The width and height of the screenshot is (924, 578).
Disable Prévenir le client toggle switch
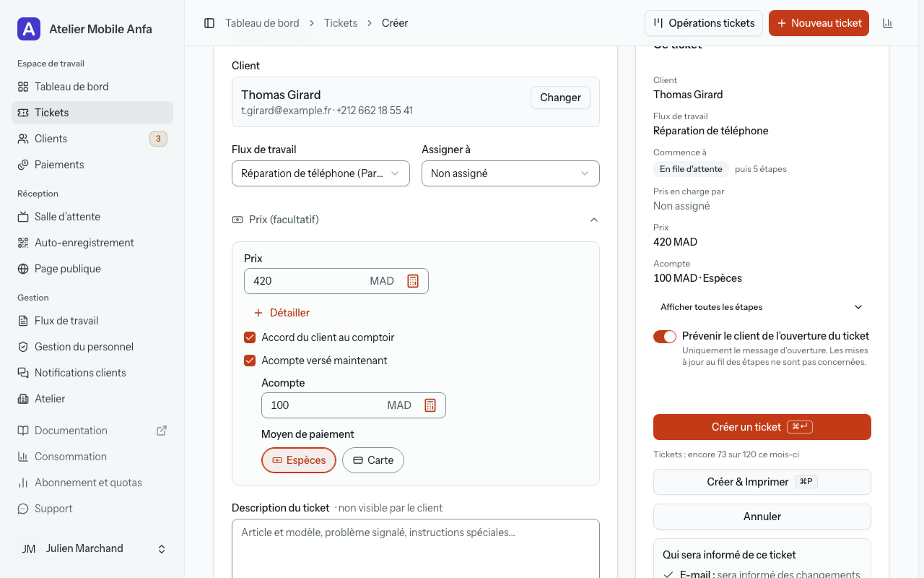tap(665, 337)
